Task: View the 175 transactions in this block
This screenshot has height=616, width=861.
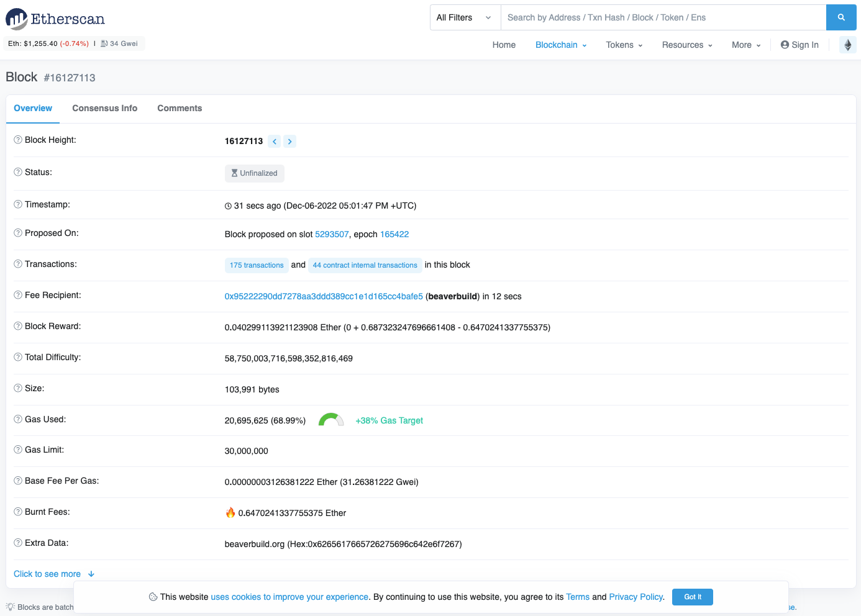Action: (x=257, y=265)
